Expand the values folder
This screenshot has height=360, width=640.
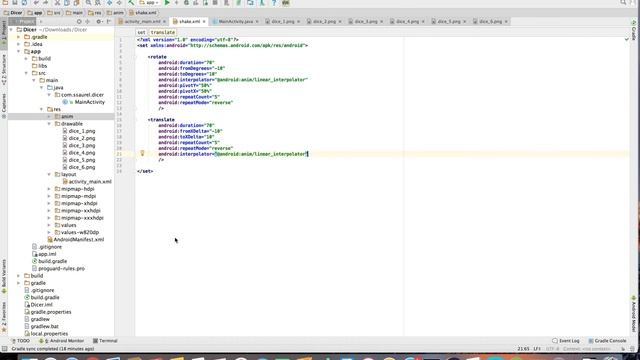[50, 225]
